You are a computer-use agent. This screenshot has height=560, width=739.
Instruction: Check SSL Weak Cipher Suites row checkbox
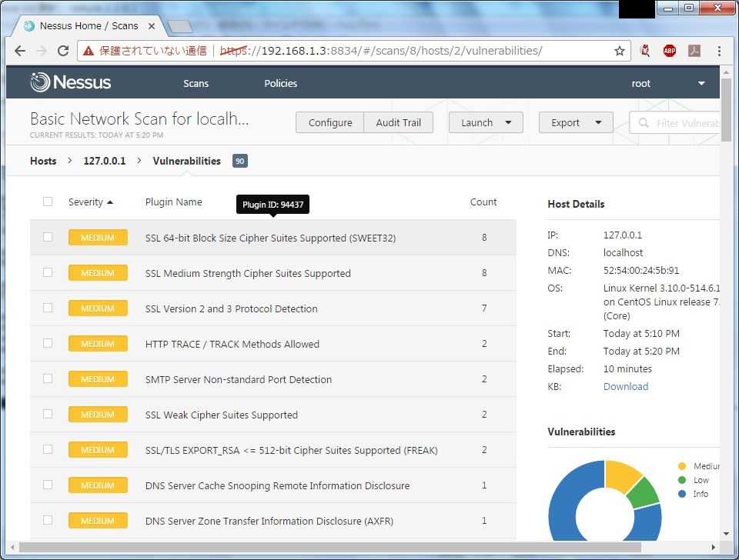click(x=48, y=414)
